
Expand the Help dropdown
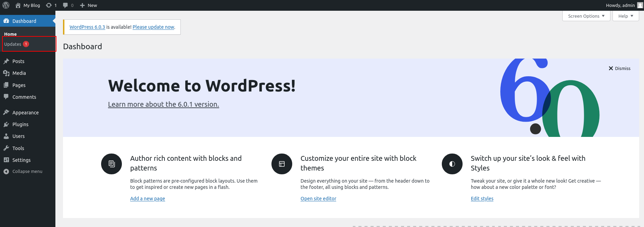(626, 16)
